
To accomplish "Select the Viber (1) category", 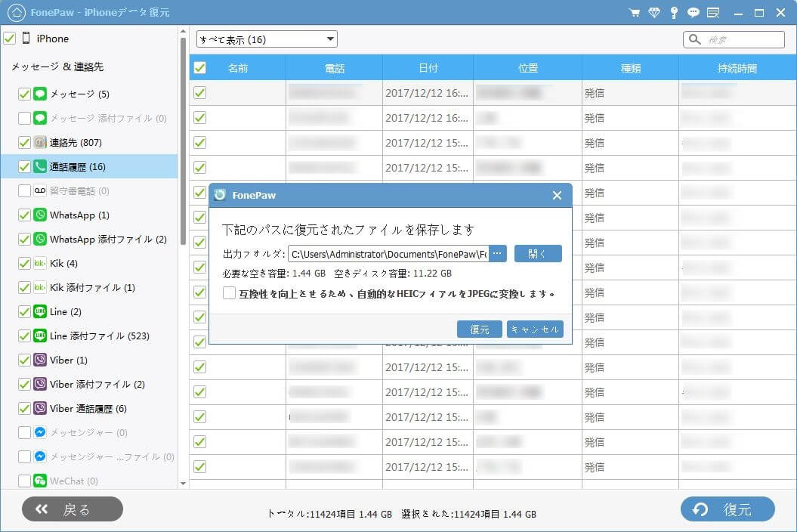I will (x=69, y=360).
